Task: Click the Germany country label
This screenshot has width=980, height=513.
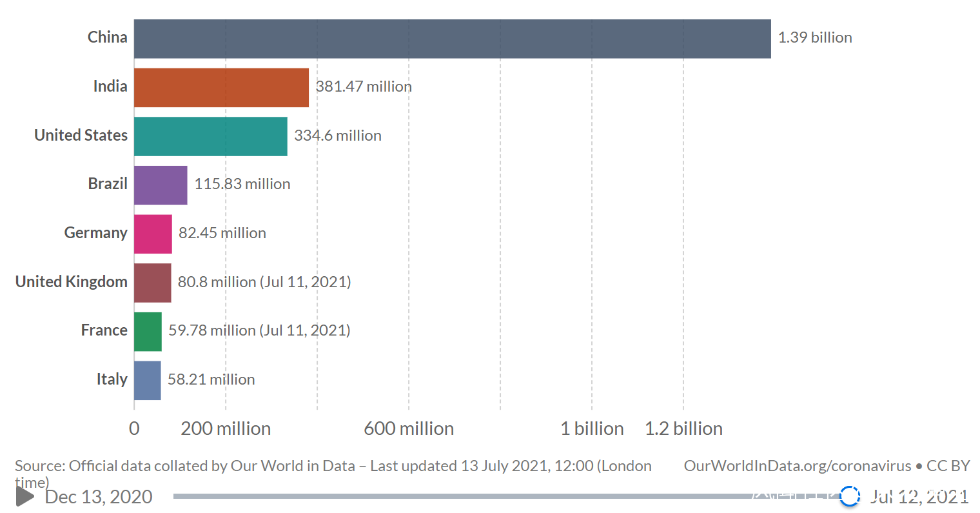Action: pyautogui.click(x=96, y=233)
